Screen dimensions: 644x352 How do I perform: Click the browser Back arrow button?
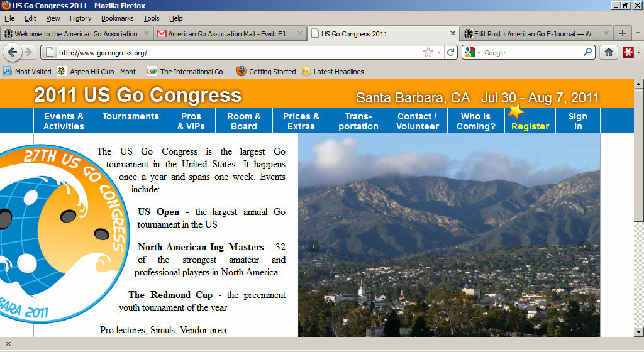(x=12, y=52)
